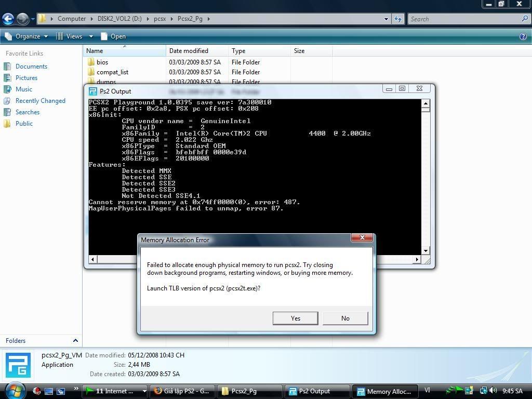Sort by Date modified column header
This screenshot has width=532, height=399.
[x=197, y=51]
